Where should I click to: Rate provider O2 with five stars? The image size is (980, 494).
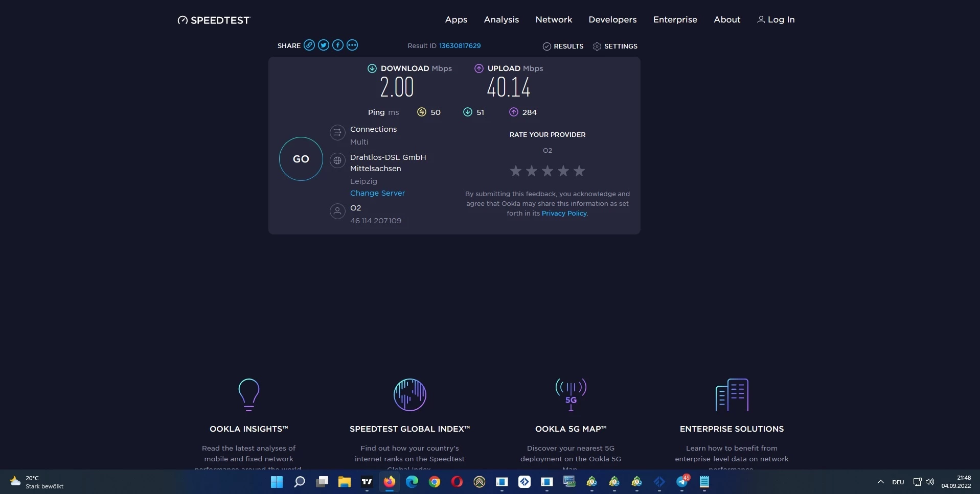(579, 171)
